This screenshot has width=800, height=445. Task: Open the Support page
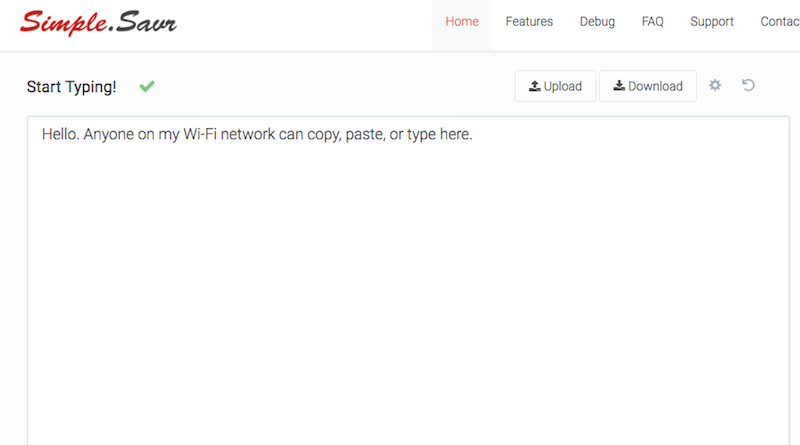point(712,22)
